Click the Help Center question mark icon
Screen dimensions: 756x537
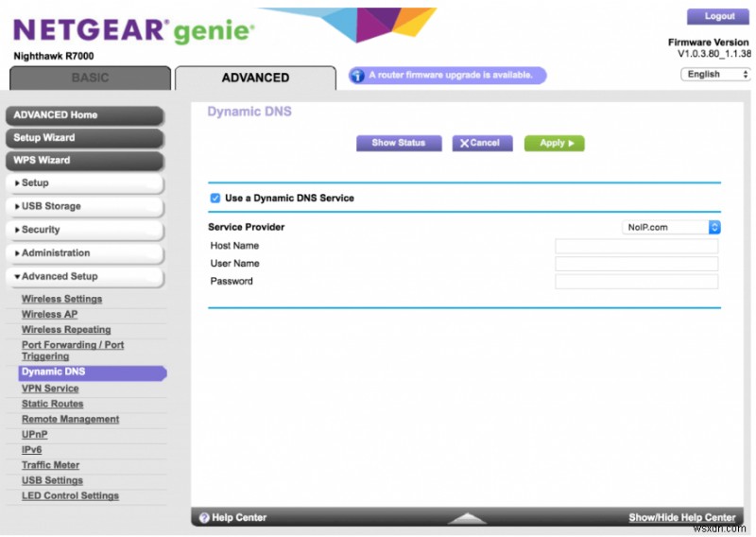(x=204, y=518)
